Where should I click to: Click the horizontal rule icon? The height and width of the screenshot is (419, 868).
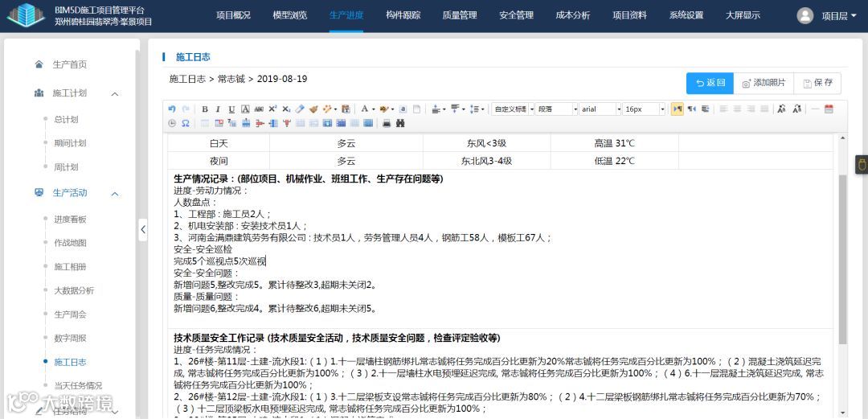[x=815, y=109]
